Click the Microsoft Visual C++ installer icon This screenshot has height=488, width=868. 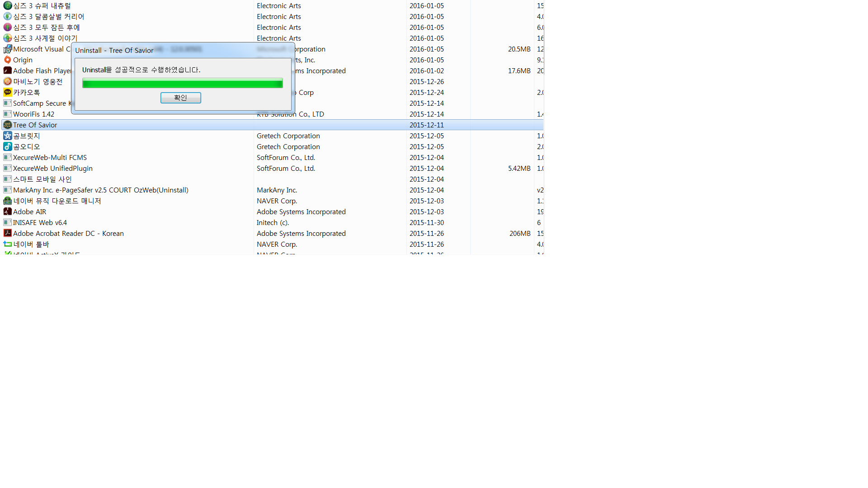tap(7, 49)
